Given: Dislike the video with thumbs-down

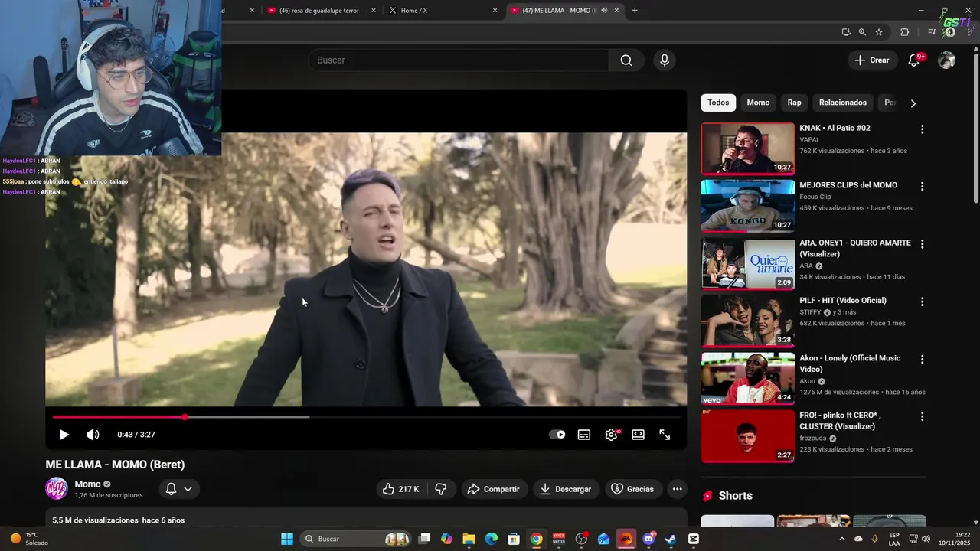Looking at the screenshot, I should pyautogui.click(x=441, y=489).
